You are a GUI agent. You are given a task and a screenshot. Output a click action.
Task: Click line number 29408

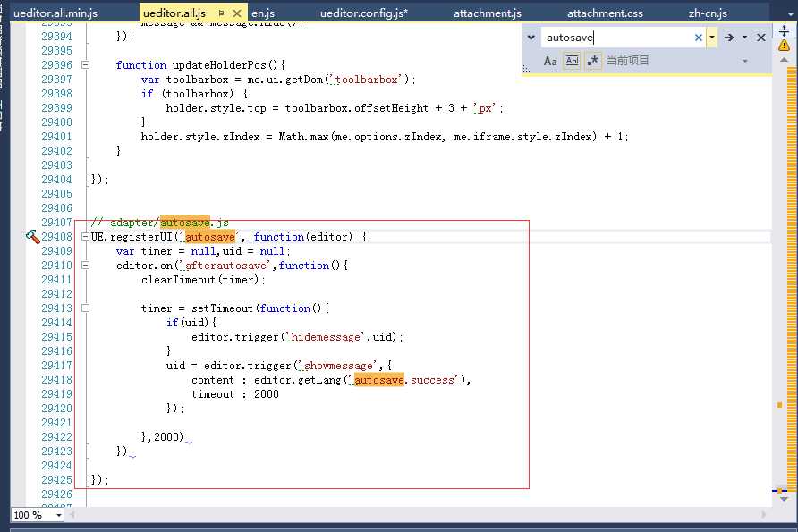click(x=56, y=237)
